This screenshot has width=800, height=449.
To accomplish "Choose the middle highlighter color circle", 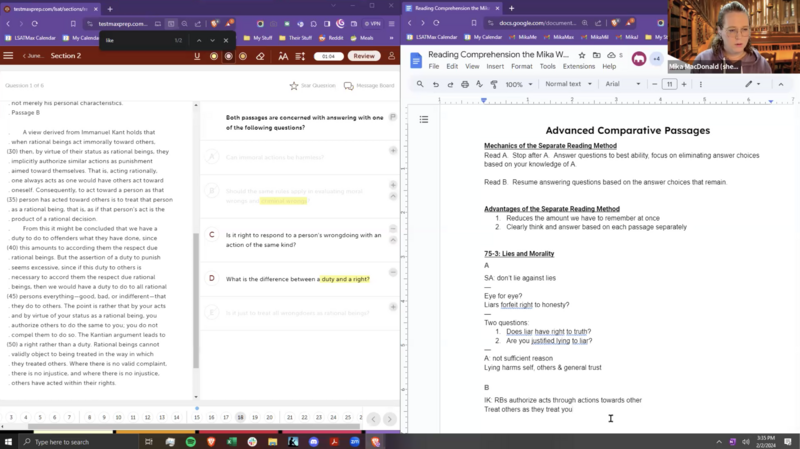I will (x=229, y=56).
